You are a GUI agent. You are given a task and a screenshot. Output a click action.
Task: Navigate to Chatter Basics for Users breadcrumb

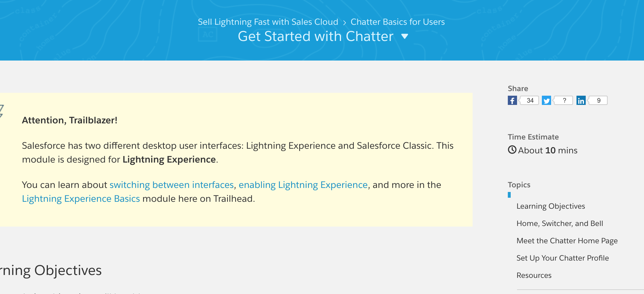point(397,22)
